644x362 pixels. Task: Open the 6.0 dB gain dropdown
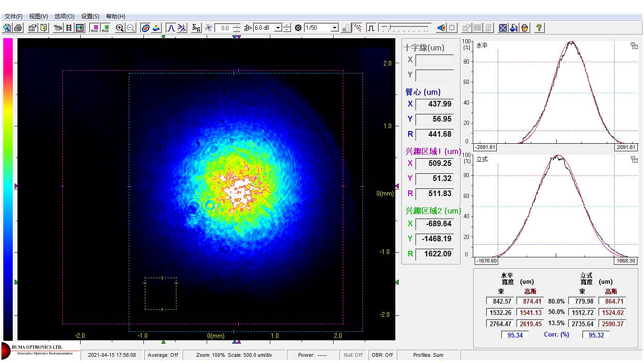pos(278,28)
